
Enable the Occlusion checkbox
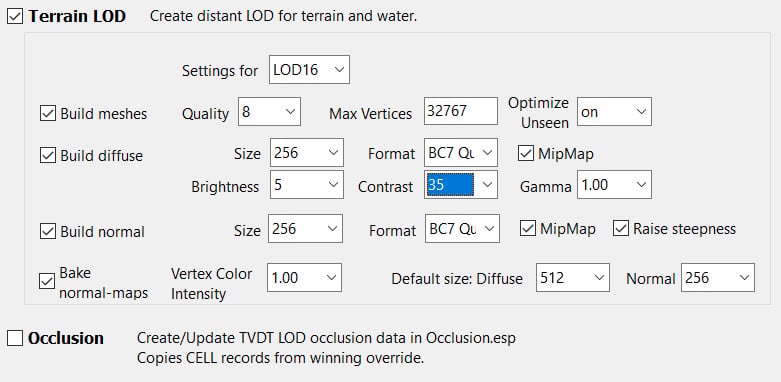tap(15, 338)
